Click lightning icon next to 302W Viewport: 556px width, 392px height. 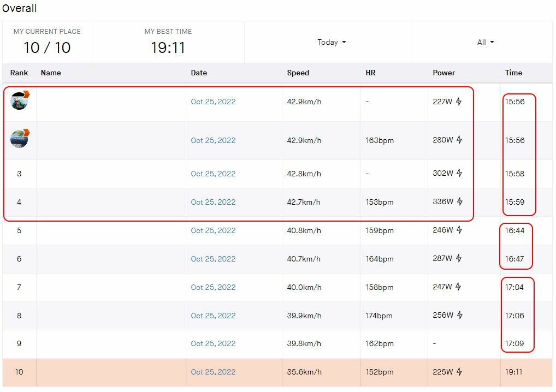tap(459, 173)
